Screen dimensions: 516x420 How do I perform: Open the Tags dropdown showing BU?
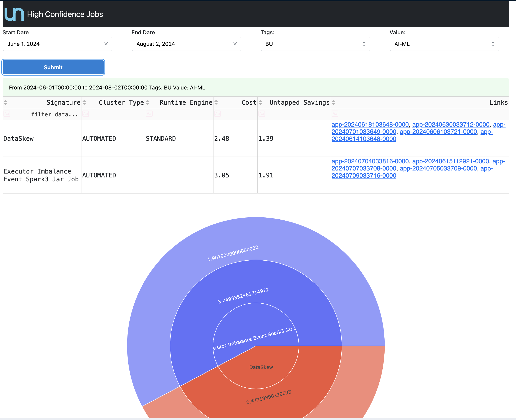pos(315,44)
